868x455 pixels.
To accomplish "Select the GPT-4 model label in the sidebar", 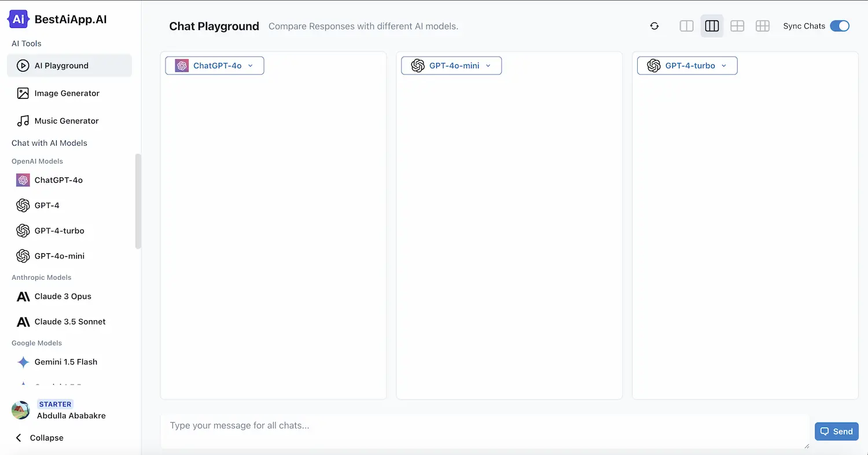I will tap(47, 205).
